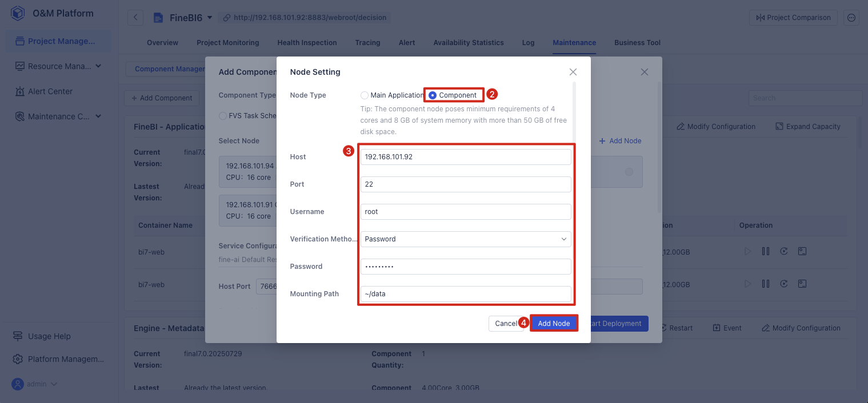Start the bi7-web container with the play icon

coord(747,251)
